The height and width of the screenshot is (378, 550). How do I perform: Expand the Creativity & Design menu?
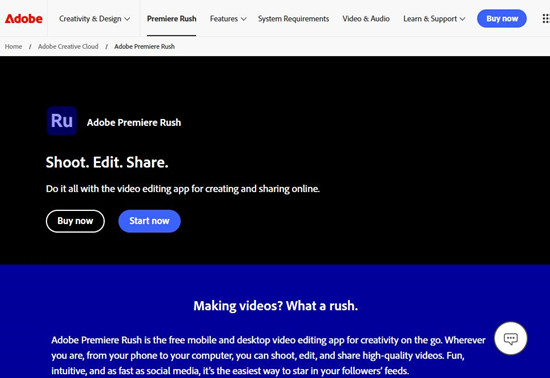(94, 19)
